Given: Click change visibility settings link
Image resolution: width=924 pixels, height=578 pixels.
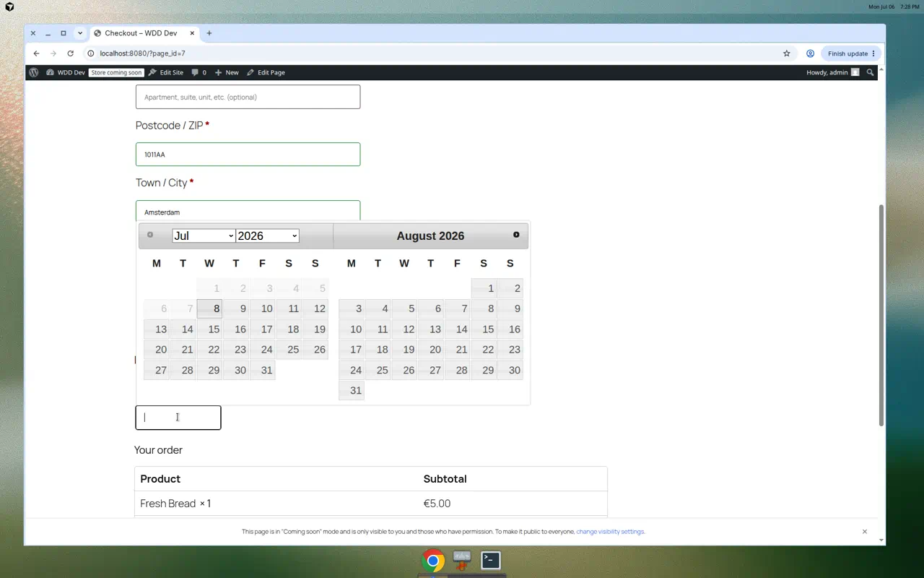Looking at the screenshot, I should 610,532.
